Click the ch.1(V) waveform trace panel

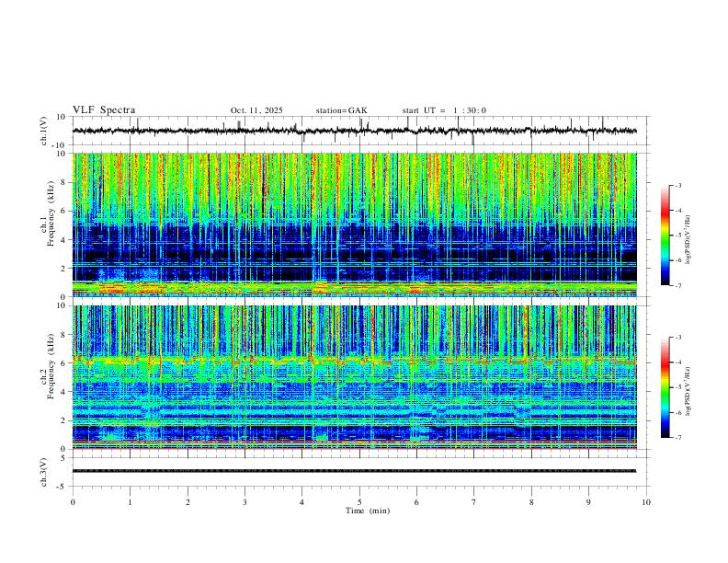click(360, 131)
